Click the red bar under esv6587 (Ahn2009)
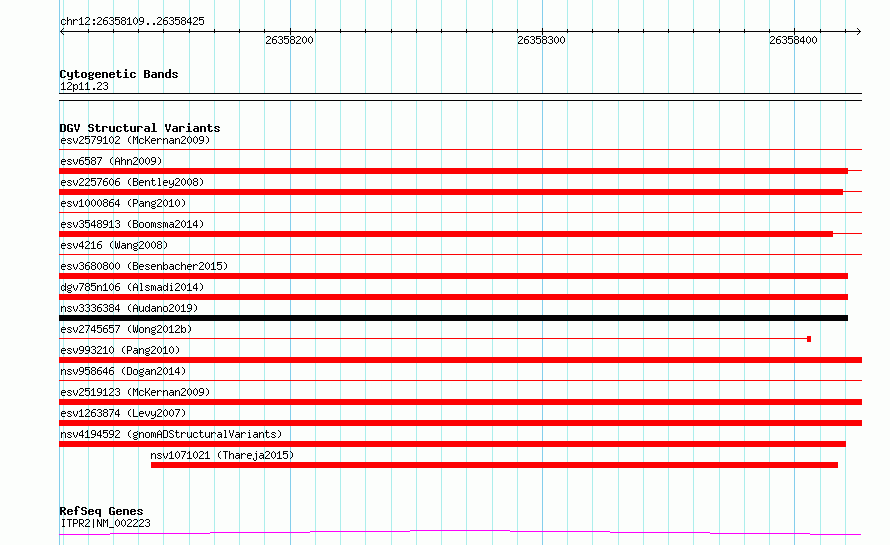This screenshot has height=545, width=890. click(x=454, y=171)
